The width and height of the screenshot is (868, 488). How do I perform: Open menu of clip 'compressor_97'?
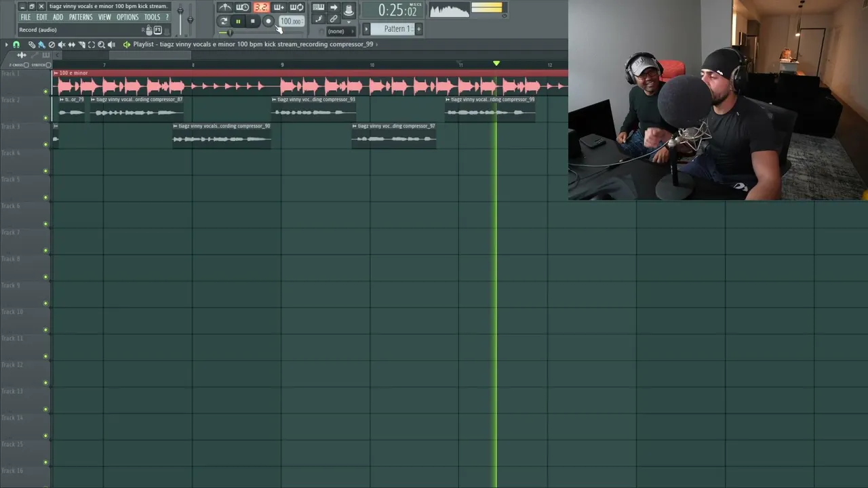click(x=354, y=126)
